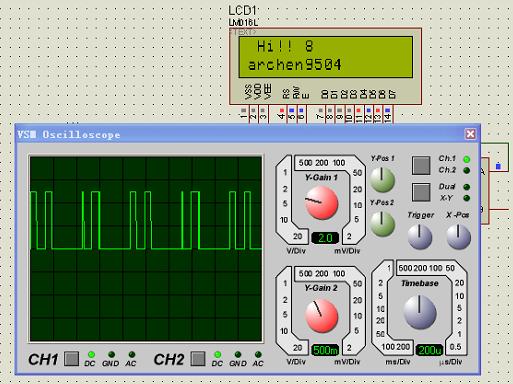Toggle the CH1 coupling button
The image size is (513, 384).
pos(71,359)
